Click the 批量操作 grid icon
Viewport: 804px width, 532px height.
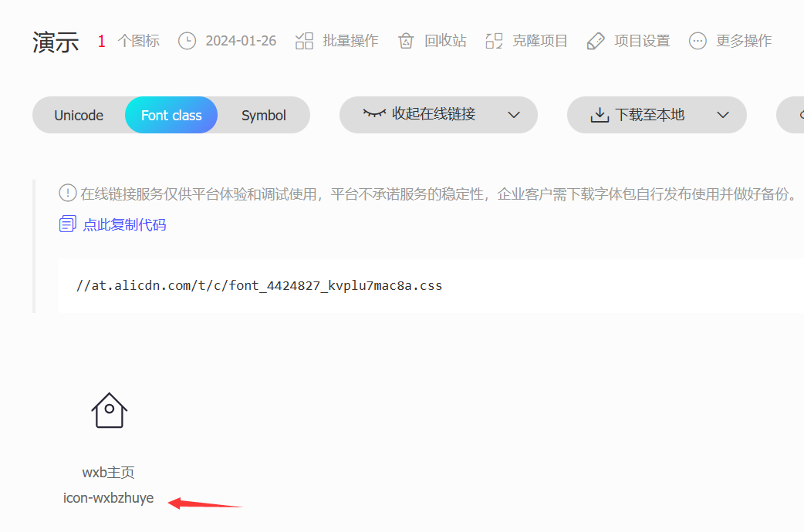coord(305,41)
